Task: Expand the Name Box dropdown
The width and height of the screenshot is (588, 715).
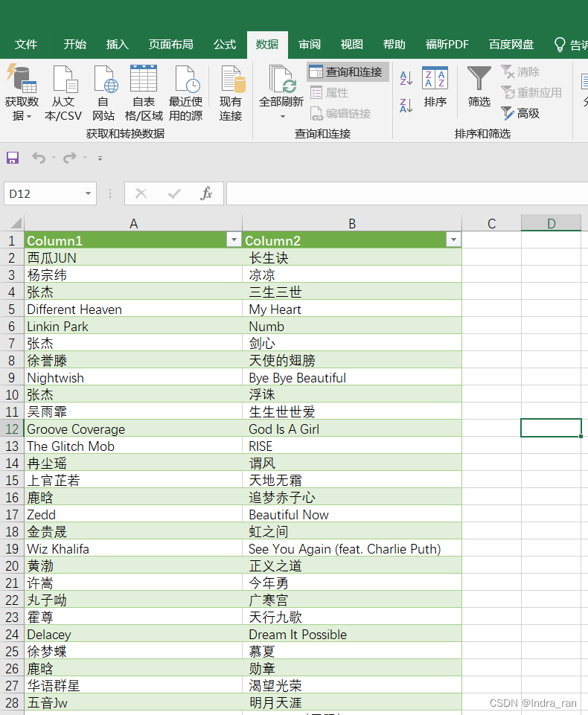Action: tap(88, 193)
